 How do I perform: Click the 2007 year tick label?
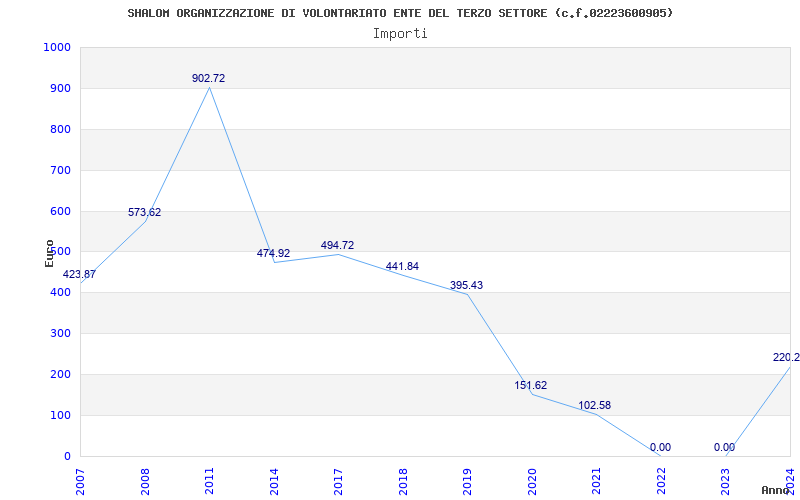80,481
